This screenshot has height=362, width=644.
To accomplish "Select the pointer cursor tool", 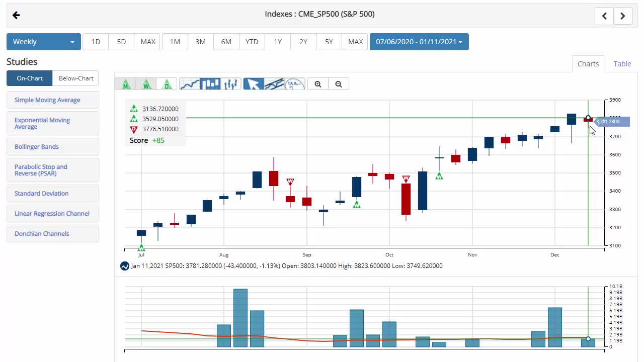I will pyautogui.click(x=254, y=84).
